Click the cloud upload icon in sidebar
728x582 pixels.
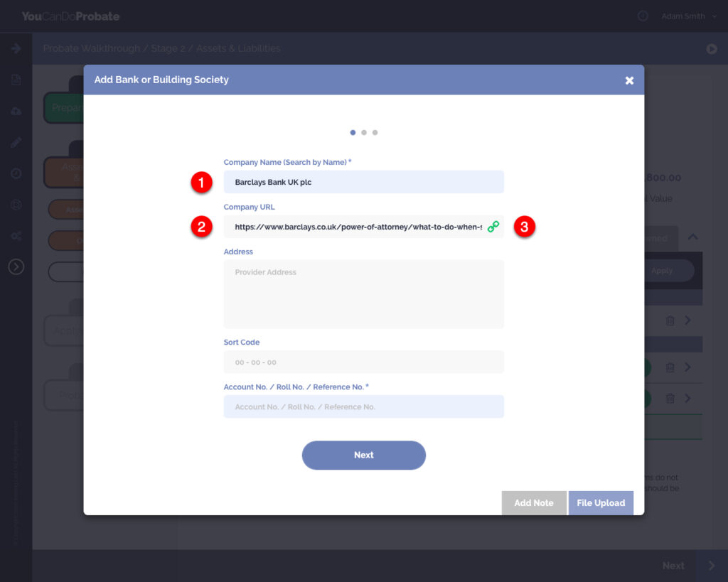point(16,112)
